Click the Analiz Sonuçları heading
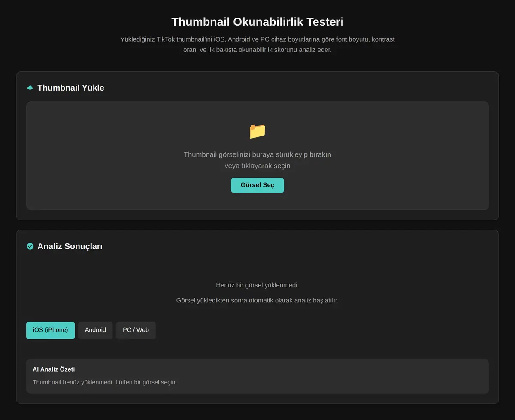This screenshot has width=515, height=420. pyautogui.click(x=70, y=246)
